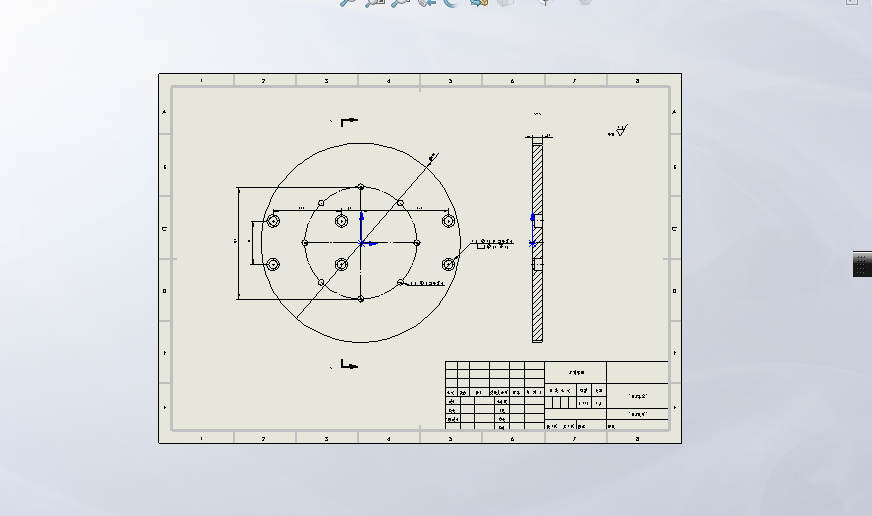Select the diameter dimension on the diagonal leader
This screenshot has height=516, width=872.
point(432,159)
